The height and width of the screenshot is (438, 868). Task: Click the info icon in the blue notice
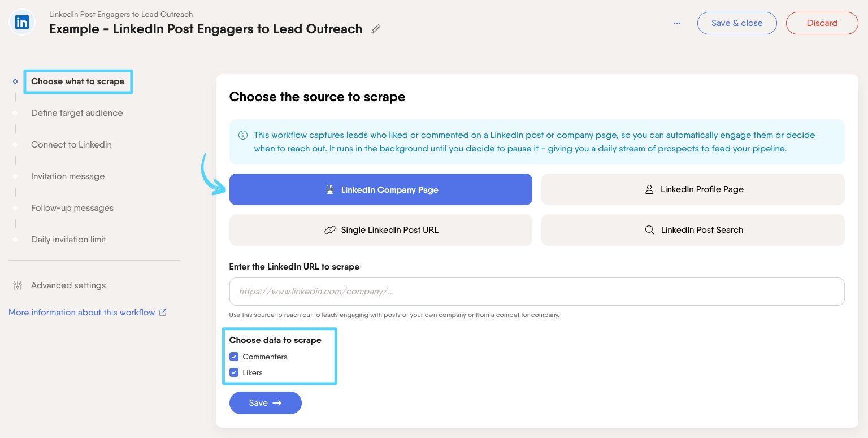click(243, 135)
